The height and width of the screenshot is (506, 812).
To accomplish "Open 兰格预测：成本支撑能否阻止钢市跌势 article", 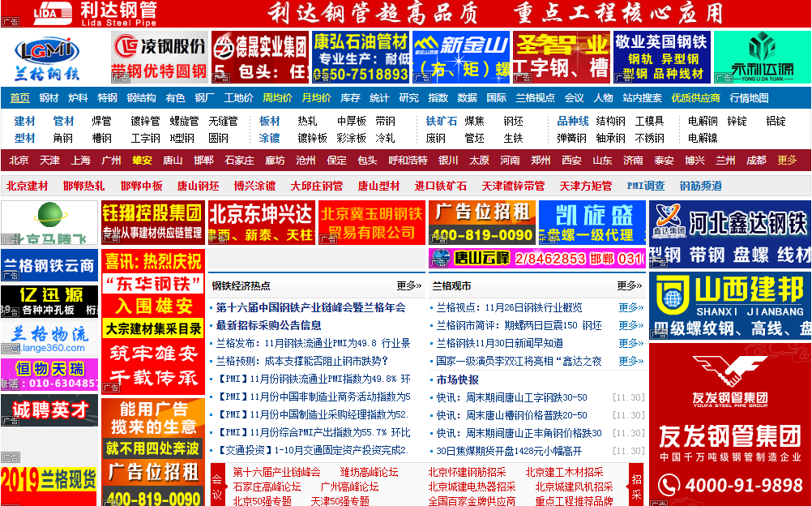I will click(x=302, y=361).
